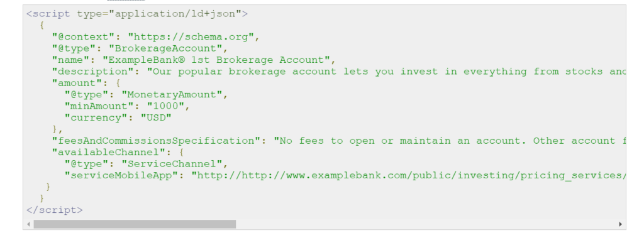Click the "serviceMobileApp" key
The image size is (644, 238).
[125, 176]
